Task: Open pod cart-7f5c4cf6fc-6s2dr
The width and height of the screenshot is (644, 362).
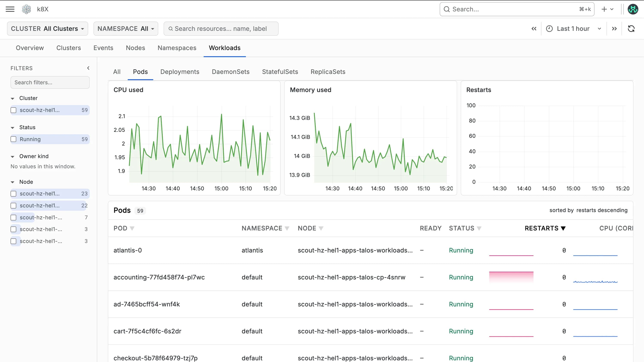Action: click(147, 331)
